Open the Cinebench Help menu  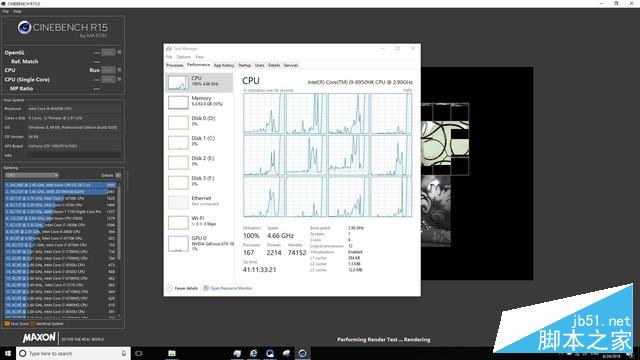[x=17, y=11]
